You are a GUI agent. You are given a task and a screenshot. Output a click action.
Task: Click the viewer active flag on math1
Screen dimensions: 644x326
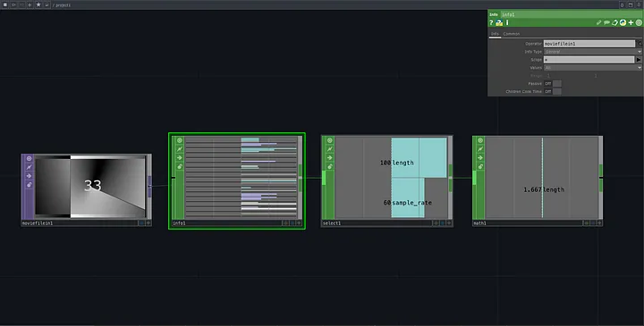point(480,140)
